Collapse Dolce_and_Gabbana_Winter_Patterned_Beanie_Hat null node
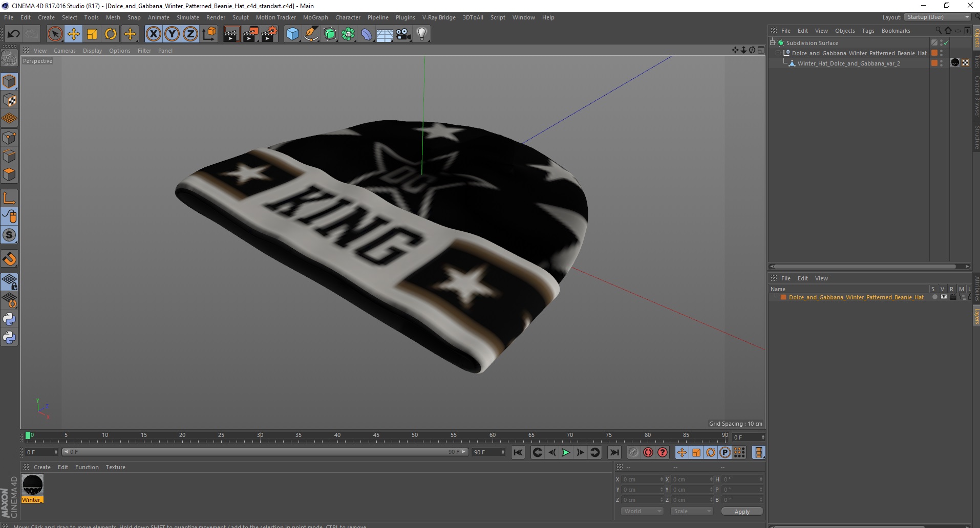Screen dimensions: 980x528 778,53
